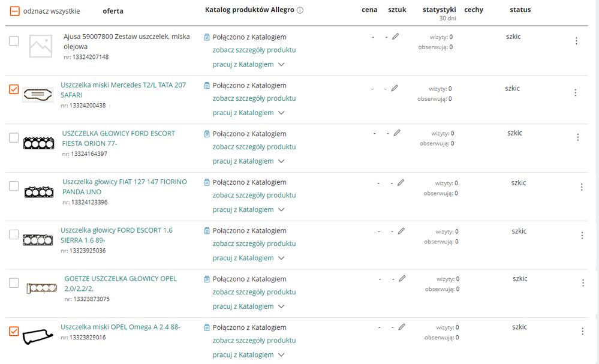The image size is (599, 364).
Task: Click pencil edit icon for FIAT 127 offer
Action: 401,182
